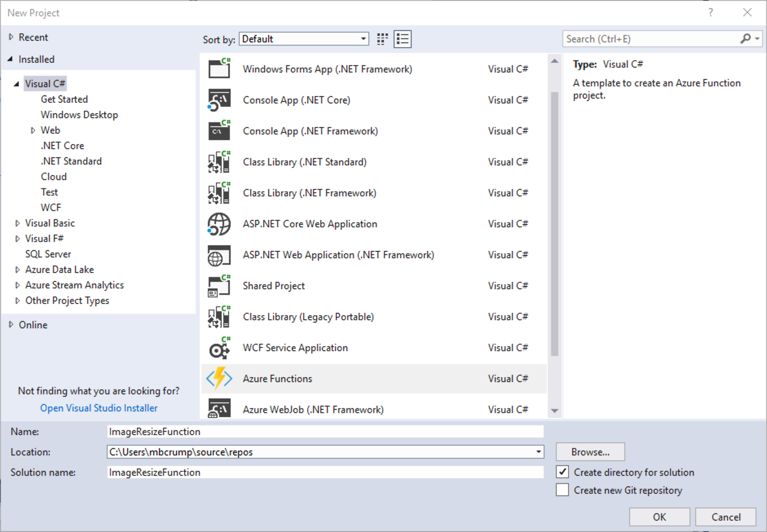Image resolution: width=767 pixels, height=532 pixels.
Task: Click the Shared Project template icon
Action: (219, 286)
